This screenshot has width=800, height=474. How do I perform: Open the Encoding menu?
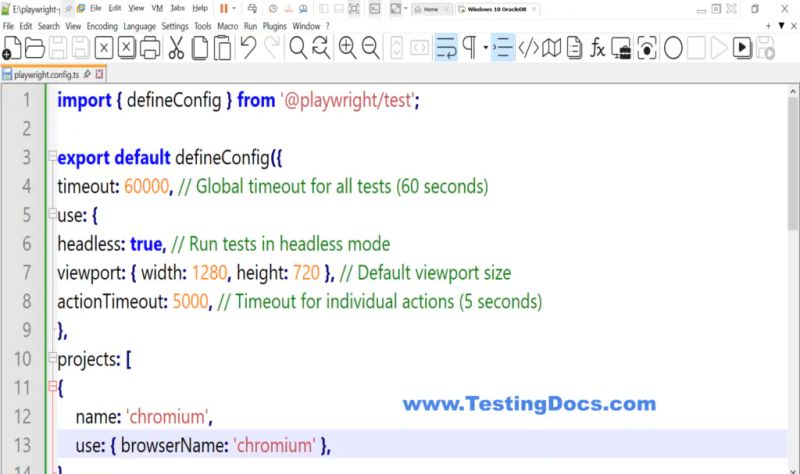point(102,26)
